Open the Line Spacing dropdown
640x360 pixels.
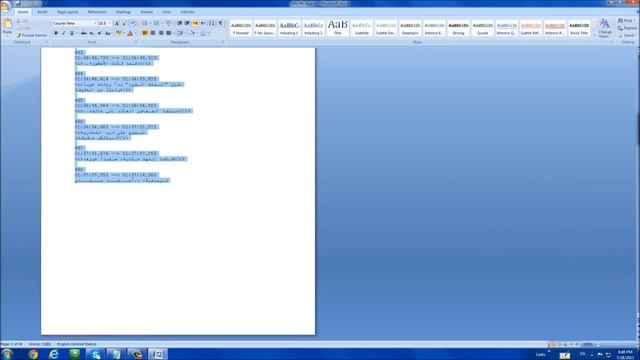coord(181,33)
